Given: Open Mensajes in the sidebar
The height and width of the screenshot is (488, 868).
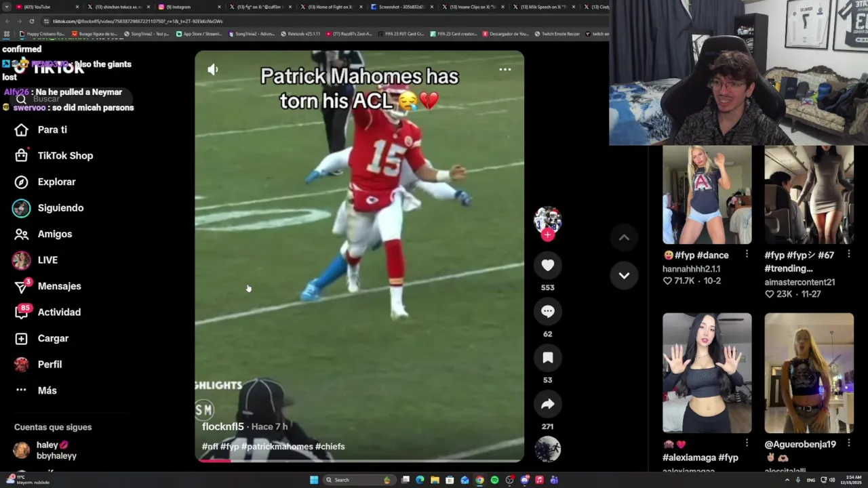Looking at the screenshot, I should [x=47, y=286].
